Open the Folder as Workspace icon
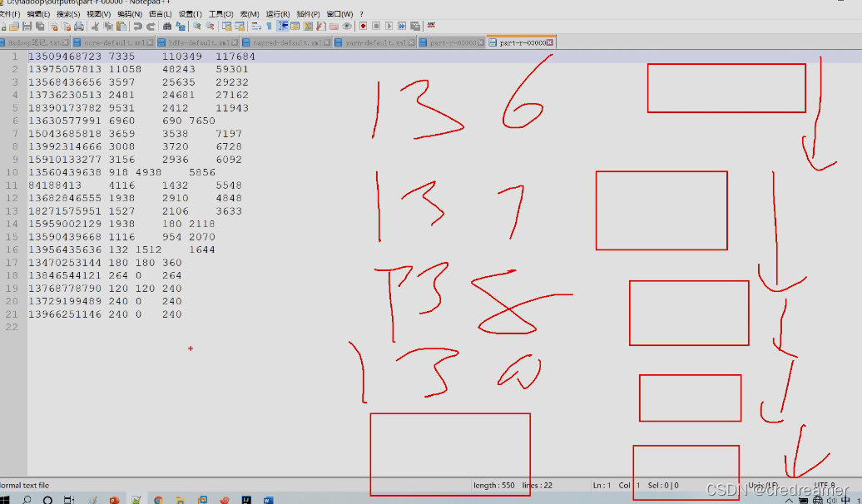 pos(334,26)
